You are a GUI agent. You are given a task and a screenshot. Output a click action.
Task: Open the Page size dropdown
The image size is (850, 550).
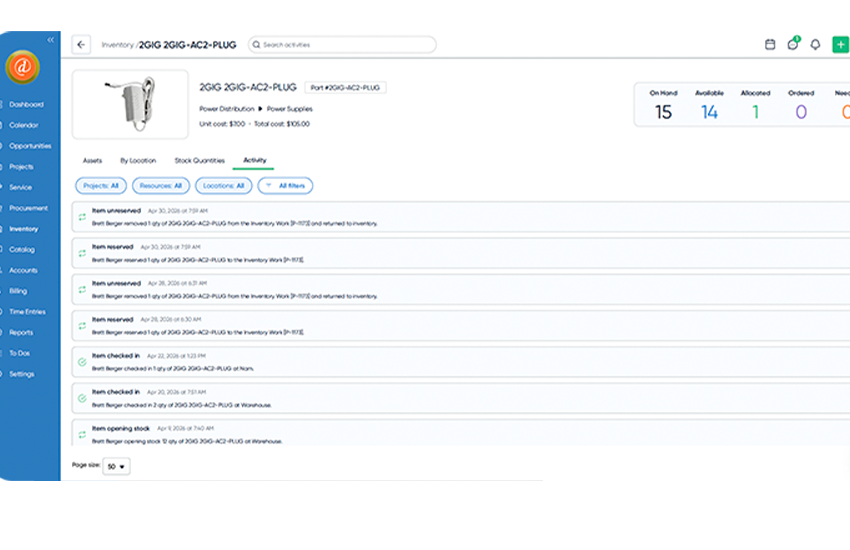pyautogui.click(x=116, y=466)
